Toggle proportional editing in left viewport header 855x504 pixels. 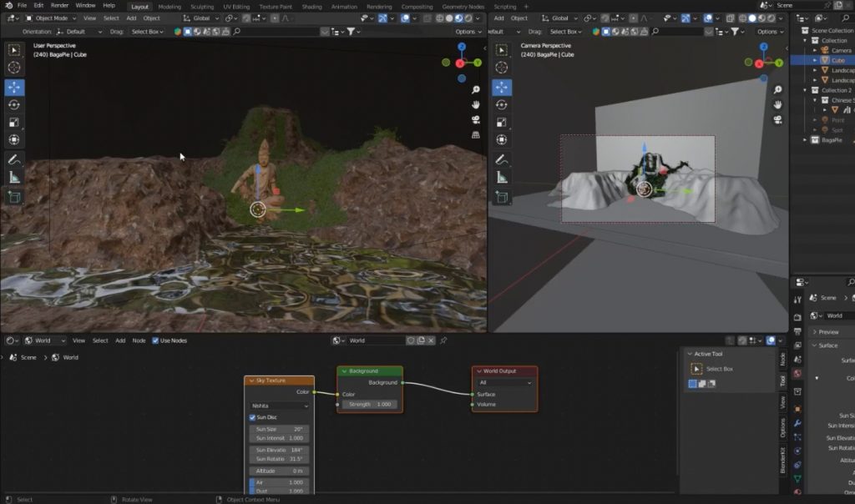coord(275,18)
